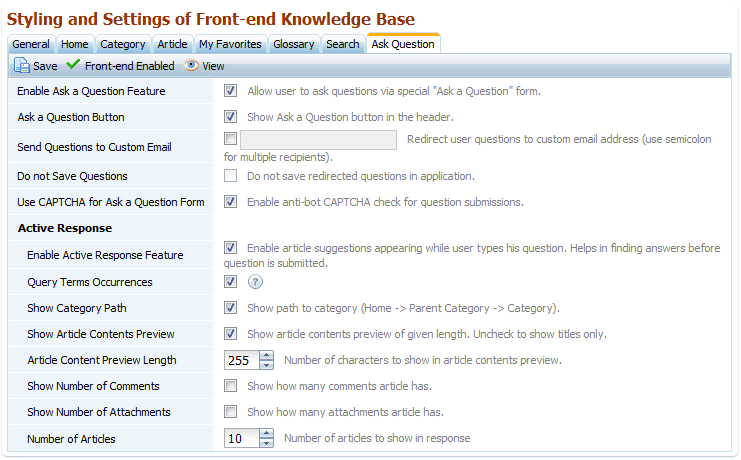Disable CAPTCHA for Ask a Question Form
The height and width of the screenshot is (460, 741).
(x=231, y=202)
